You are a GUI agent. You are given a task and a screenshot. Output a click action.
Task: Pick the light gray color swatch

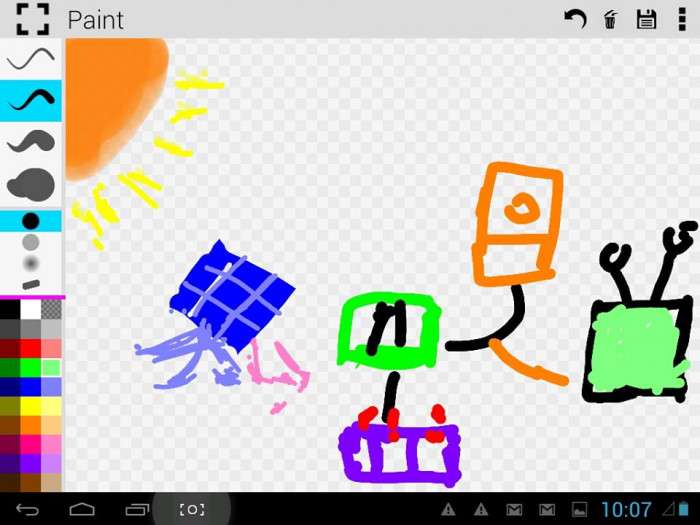click(52, 329)
